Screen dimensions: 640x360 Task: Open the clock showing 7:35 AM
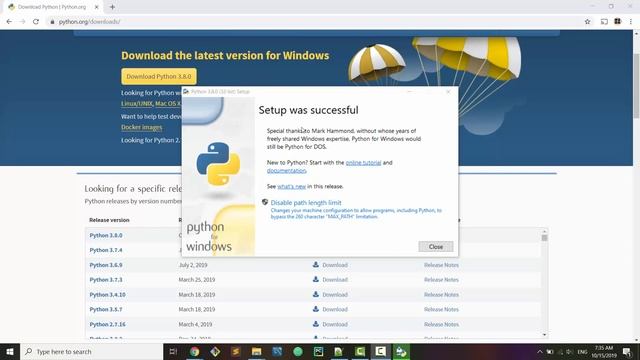pyautogui.click(x=604, y=351)
